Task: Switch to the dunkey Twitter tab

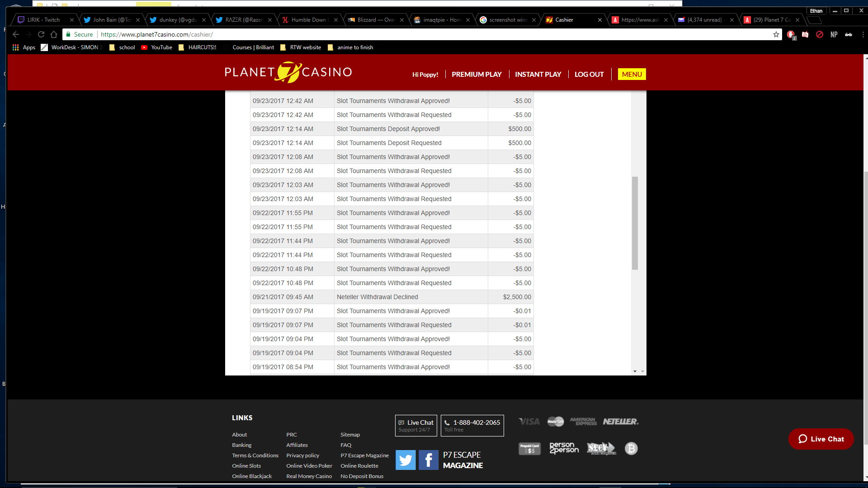Action: [177, 20]
